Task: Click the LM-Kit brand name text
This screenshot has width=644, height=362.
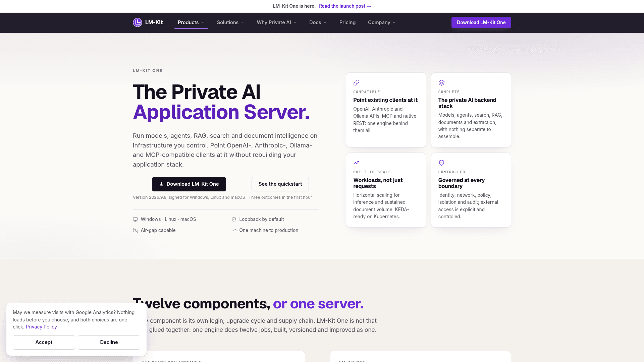Action: coord(154,22)
